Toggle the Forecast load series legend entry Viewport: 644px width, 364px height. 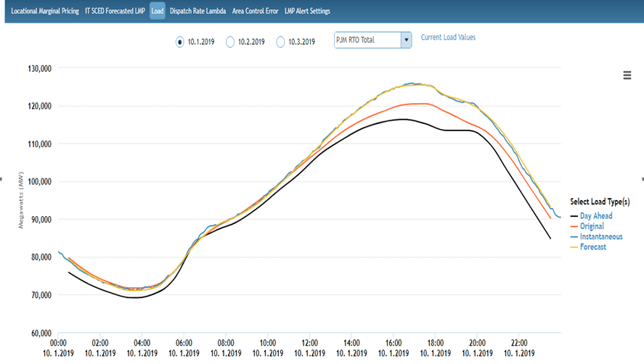tap(593, 247)
